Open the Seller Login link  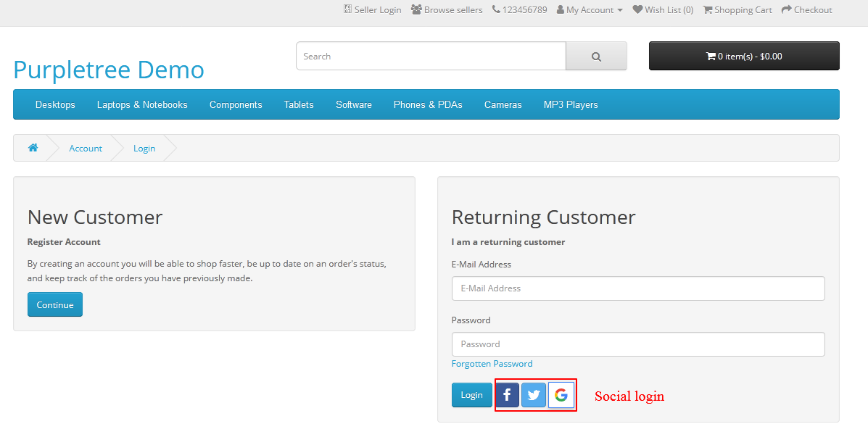pyautogui.click(x=372, y=10)
